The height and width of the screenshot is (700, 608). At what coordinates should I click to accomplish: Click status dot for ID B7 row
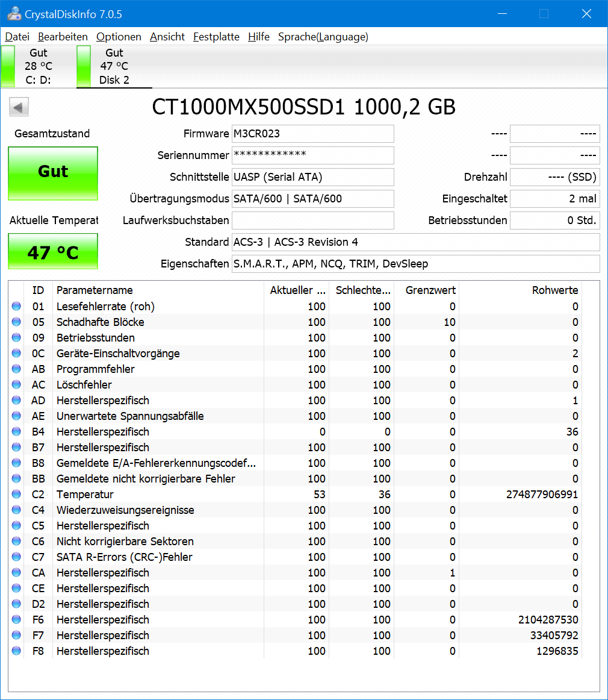16,447
